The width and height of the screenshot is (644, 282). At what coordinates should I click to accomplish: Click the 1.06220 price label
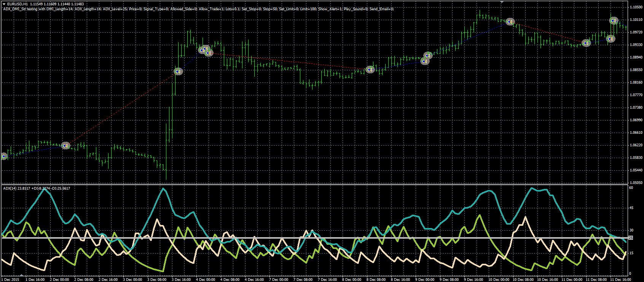tap(636, 145)
